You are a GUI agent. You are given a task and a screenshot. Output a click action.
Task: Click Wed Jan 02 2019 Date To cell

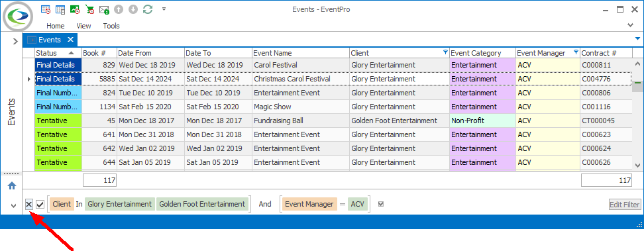(218, 149)
